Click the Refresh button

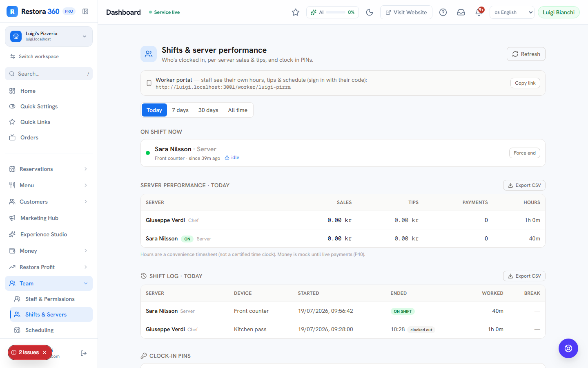click(x=526, y=54)
